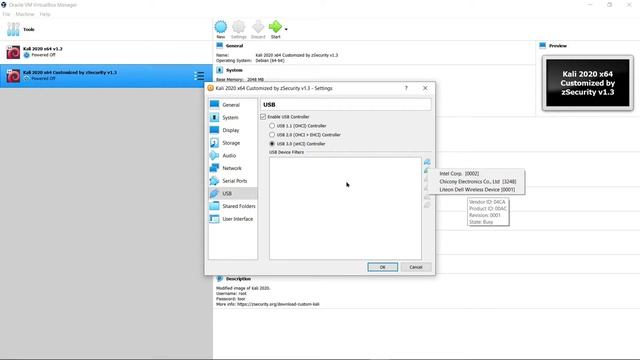This screenshot has height=360, width=640.
Task: Click the zsecurity.org download-custom-kali link text
Action: point(278,304)
